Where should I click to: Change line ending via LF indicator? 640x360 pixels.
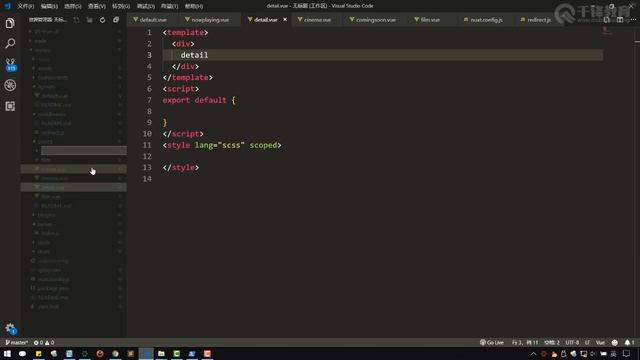587,342
